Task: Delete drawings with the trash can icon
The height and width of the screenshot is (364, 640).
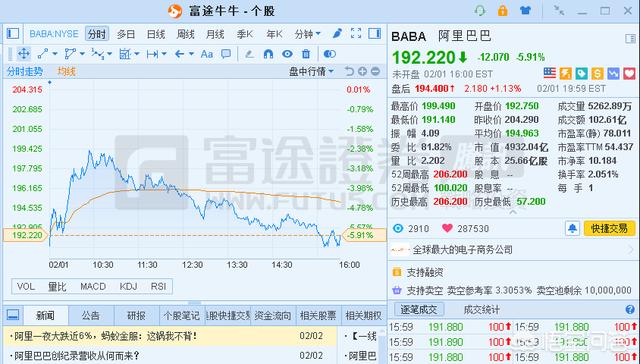Action: (306, 54)
